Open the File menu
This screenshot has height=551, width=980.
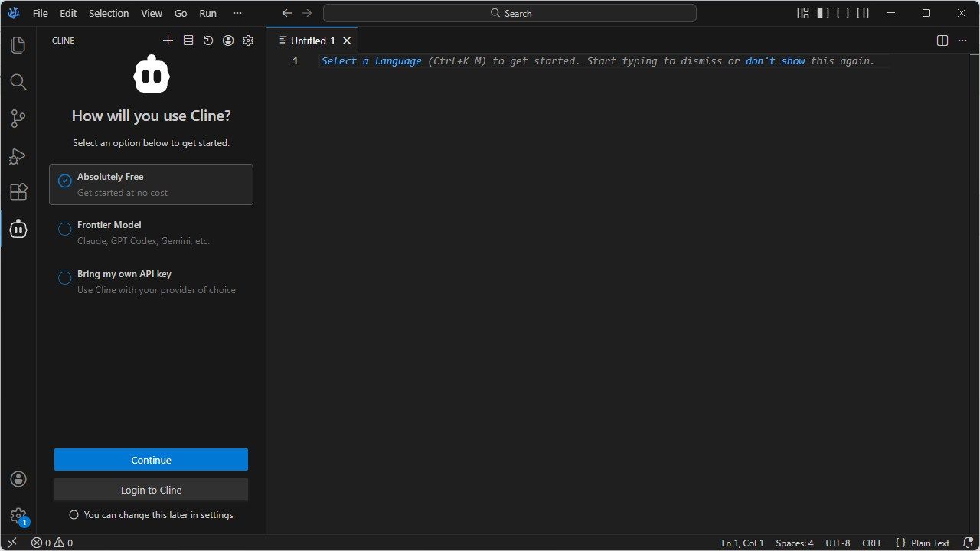(41, 13)
